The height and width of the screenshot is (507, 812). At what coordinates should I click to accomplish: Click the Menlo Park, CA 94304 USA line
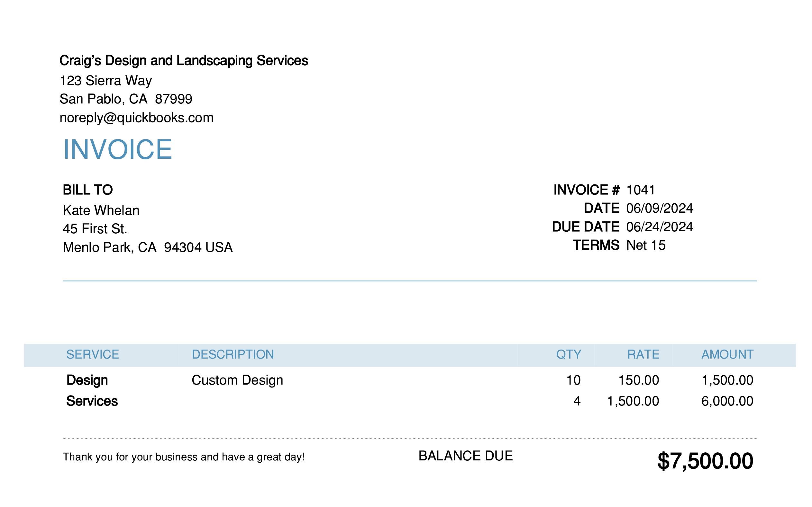pyautogui.click(x=148, y=247)
